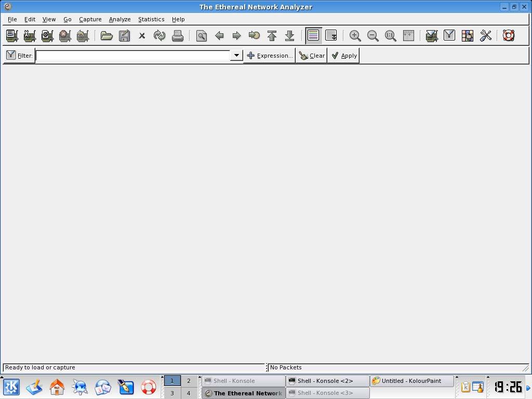Open the View menu
The width and height of the screenshot is (532, 399).
pos(49,19)
